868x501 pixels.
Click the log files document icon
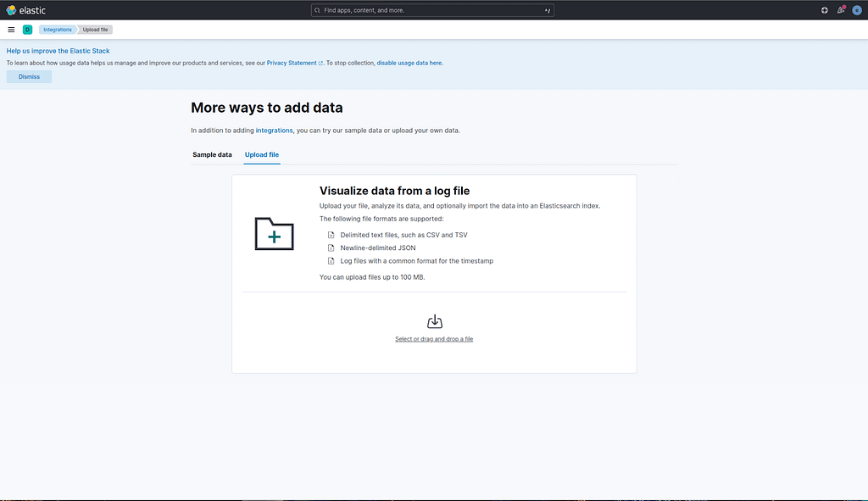[331, 261]
